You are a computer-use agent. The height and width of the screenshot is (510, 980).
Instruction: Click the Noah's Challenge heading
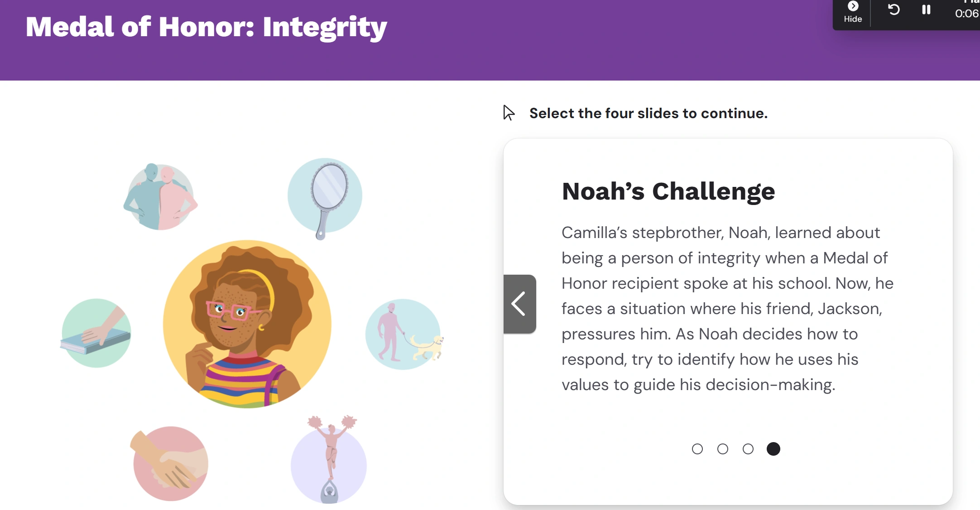coord(668,191)
